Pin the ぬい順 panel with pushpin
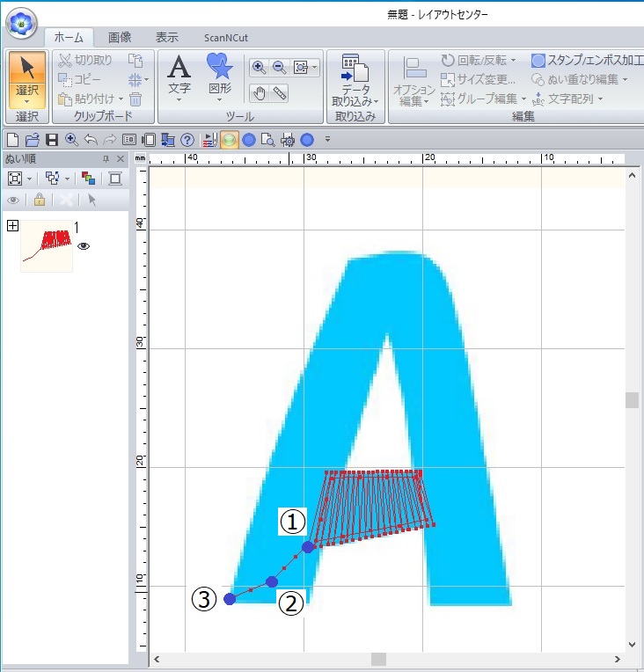The image size is (644, 672). coord(106,159)
